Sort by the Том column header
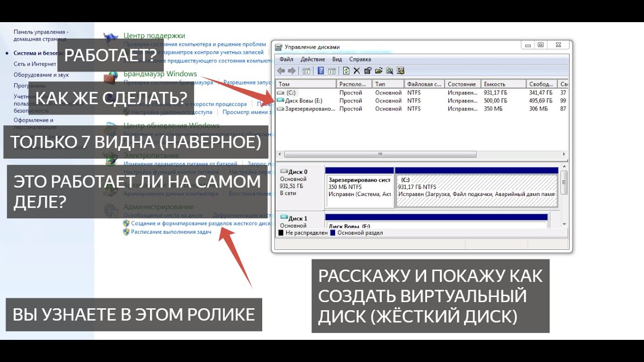This screenshot has height=362, width=644. (x=306, y=84)
